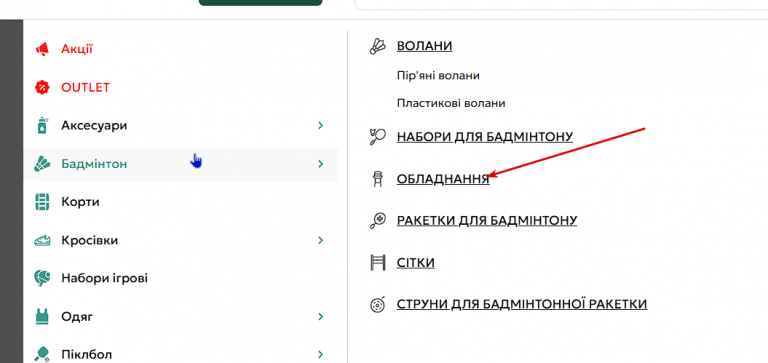This screenshot has width=768, height=363.
Task: Click the game set icon beside Набори ігрові
Action: tap(42, 278)
